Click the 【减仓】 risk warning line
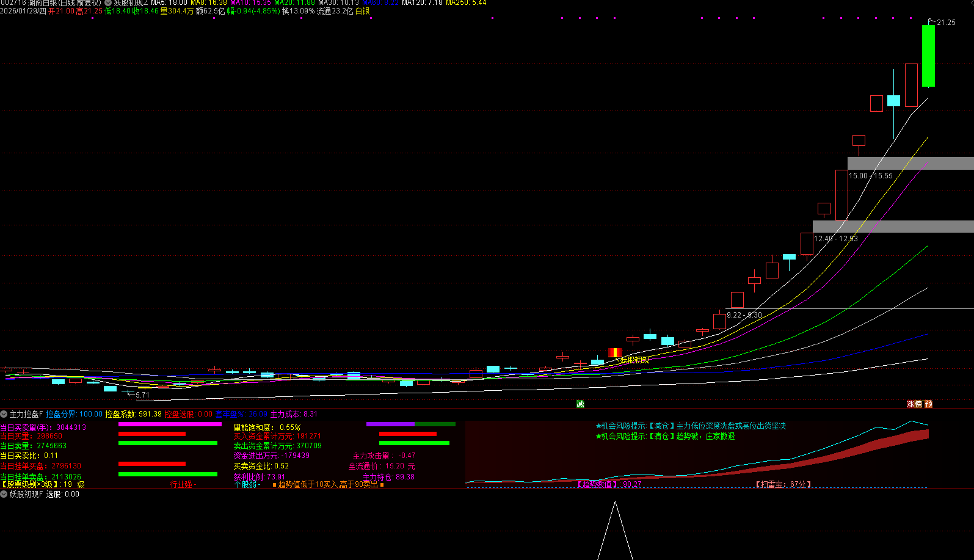This screenshot has width=974, height=560. [x=691, y=426]
